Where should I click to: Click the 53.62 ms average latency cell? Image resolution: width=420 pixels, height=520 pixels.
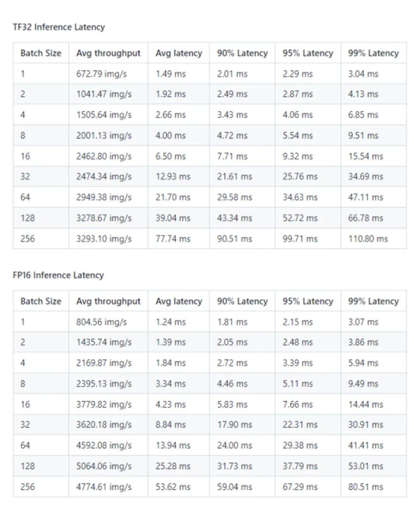click(173, 487)
